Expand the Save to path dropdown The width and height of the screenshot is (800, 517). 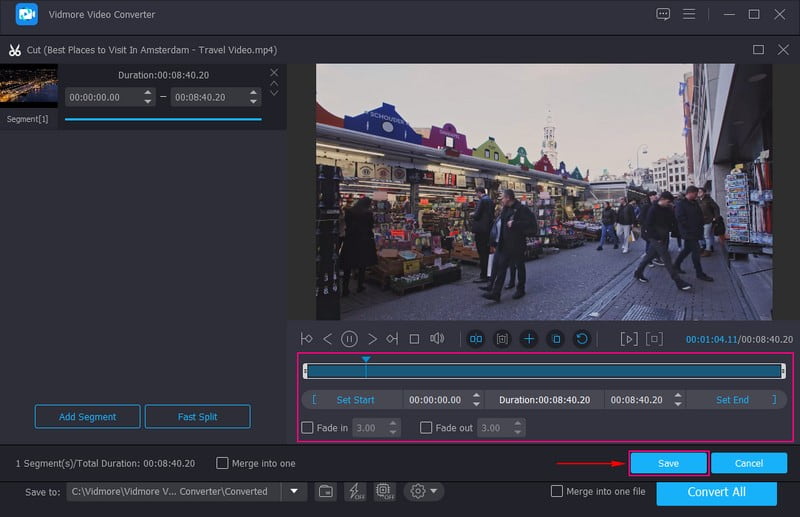(x=294, y=491)
